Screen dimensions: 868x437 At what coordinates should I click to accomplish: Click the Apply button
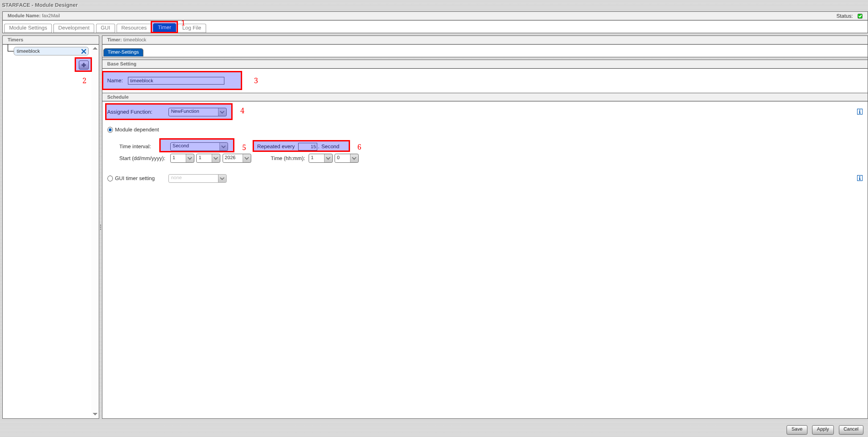[x=822, y=429]
